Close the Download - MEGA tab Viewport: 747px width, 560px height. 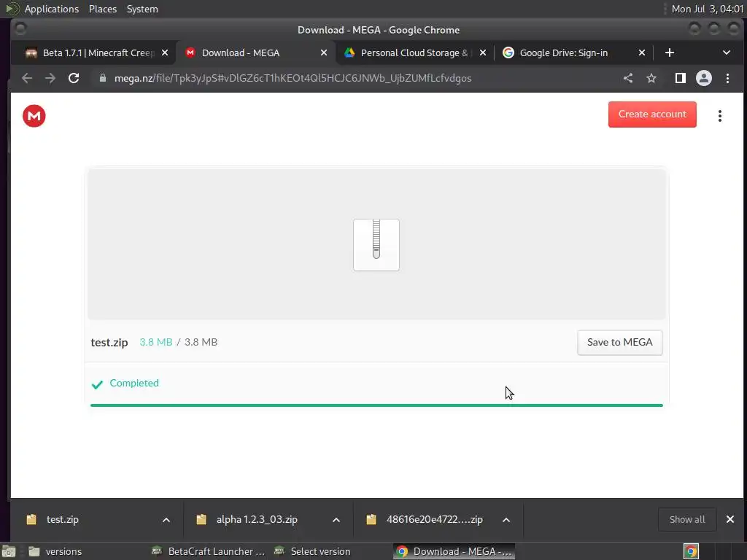(324, 52)
